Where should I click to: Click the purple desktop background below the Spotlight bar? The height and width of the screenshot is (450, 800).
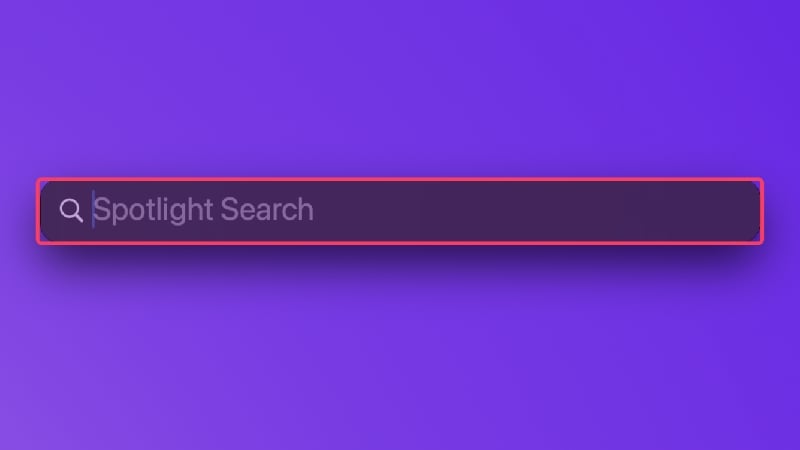400,357
